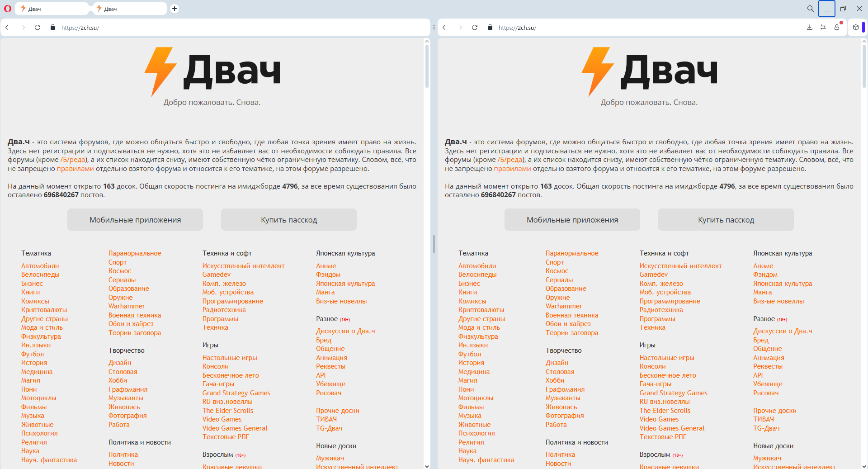868x469 pixels.
Task: Open Манга board in the right pane
Action: coord(763,292)
